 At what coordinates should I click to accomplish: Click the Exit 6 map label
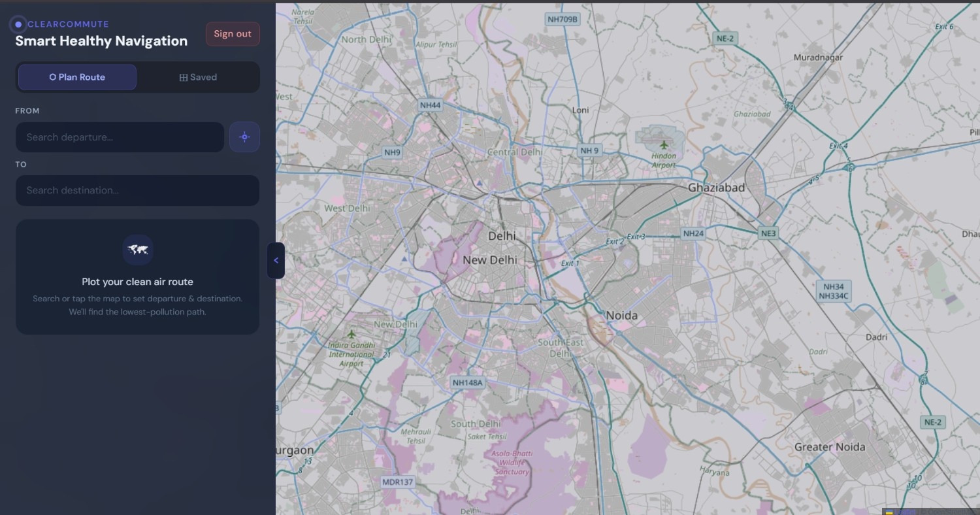coord(944,27)
